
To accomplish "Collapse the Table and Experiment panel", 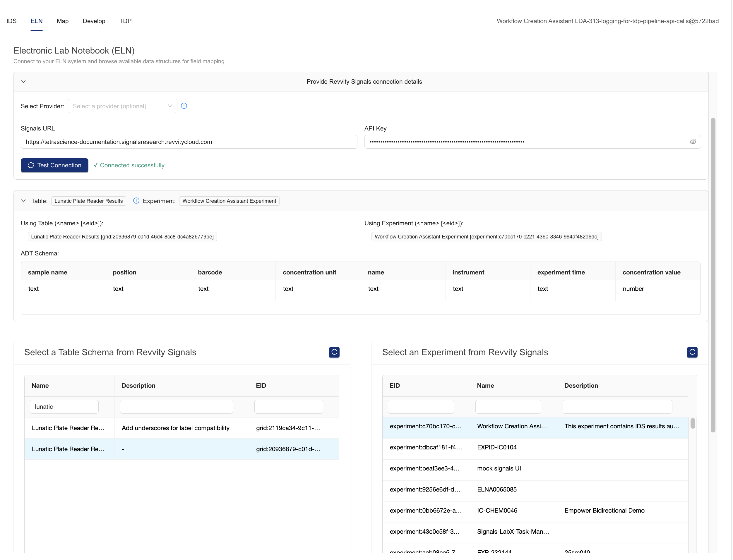I will [x=23, y=201].
